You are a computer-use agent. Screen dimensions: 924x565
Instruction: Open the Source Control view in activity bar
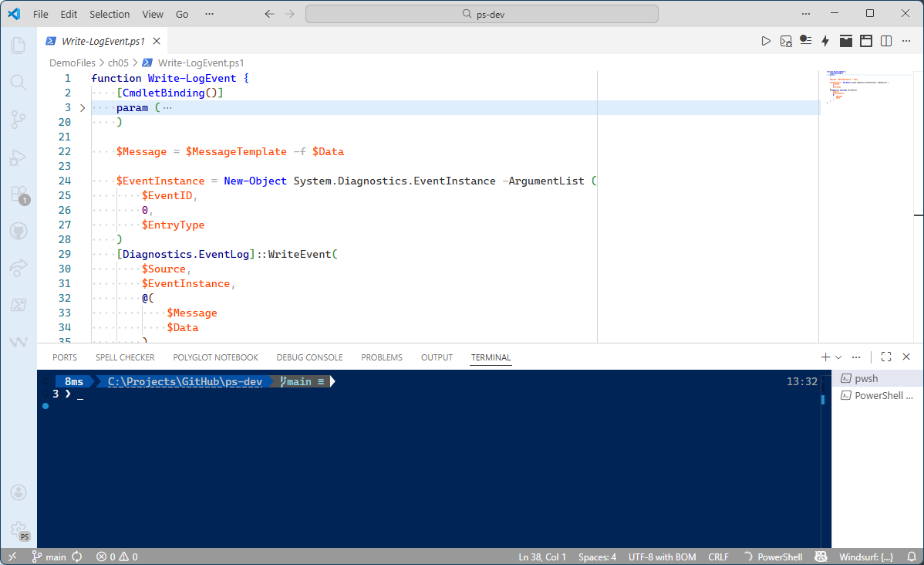(18, 119)
